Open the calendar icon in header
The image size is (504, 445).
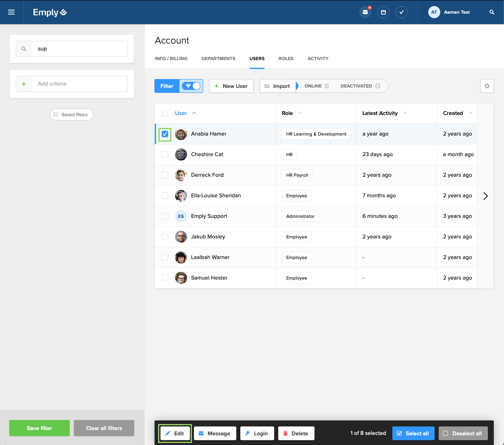(383, 12)
